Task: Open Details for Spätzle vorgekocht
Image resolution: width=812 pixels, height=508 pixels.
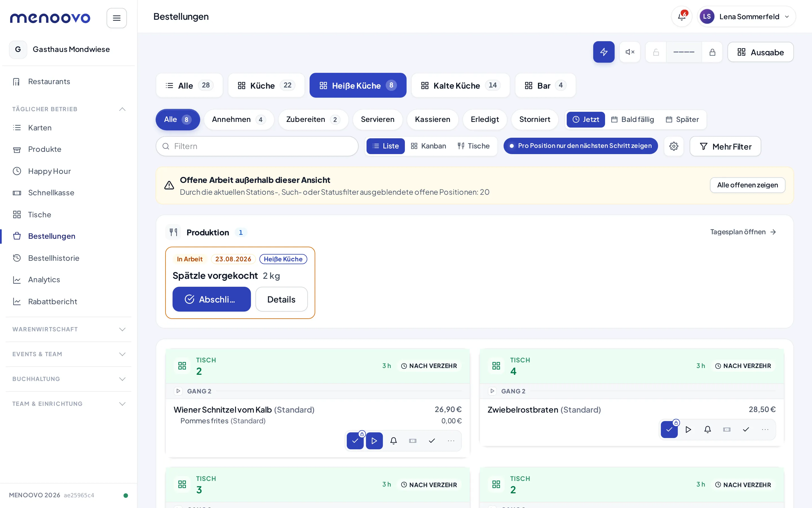Action: [x=281, y=299]
